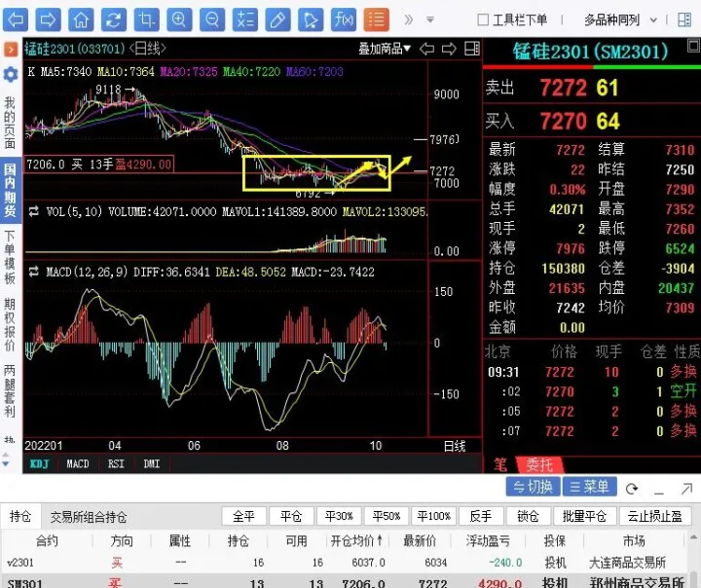Go to next contract with right arrow
The image size is (701, 588).
point(449,49)
